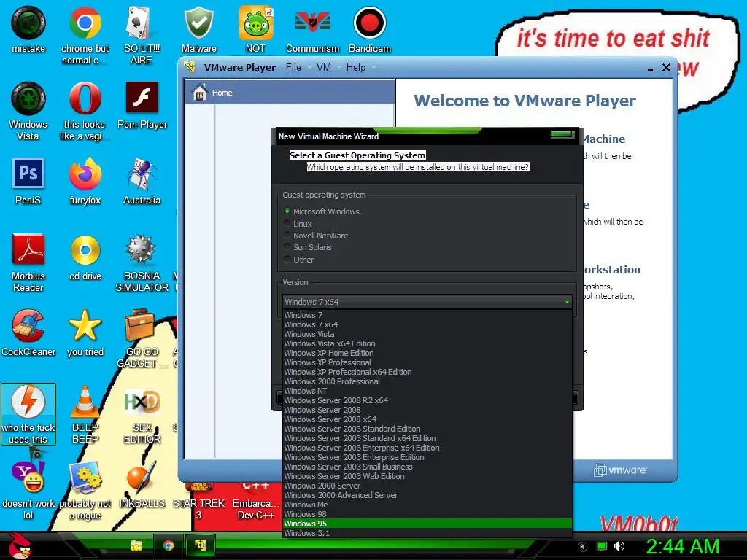Image resolution: width=747 pixels, height=560 pixels.
Task: Select the Microsoft Windows radio button
Action: pyautogui.click(x=287, y=211)
